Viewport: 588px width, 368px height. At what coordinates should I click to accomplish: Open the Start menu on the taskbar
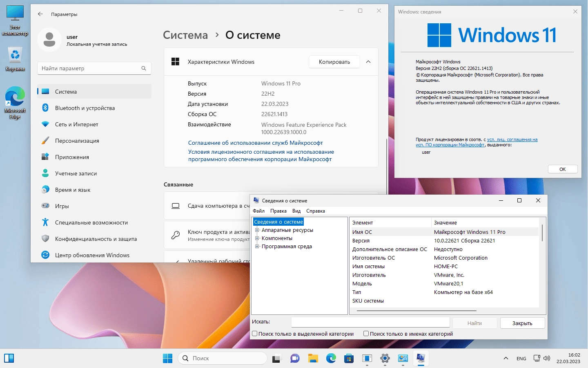pyautogui.click(x=167, y=358)
